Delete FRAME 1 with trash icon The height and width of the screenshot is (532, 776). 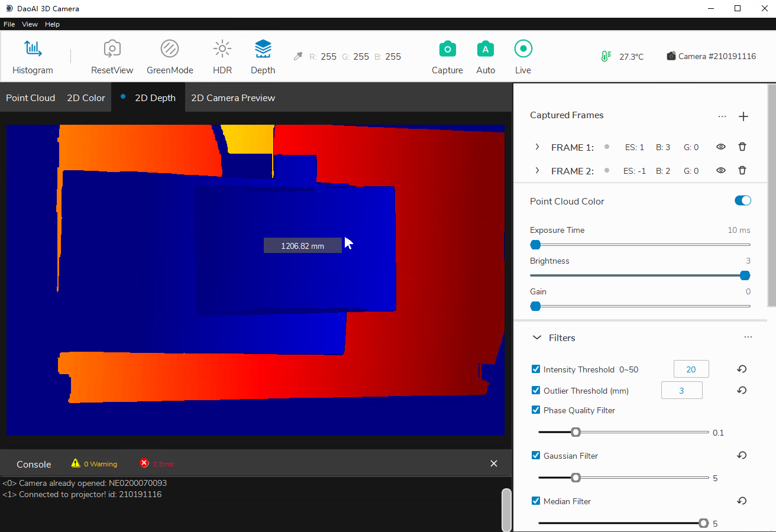point(742,147)
